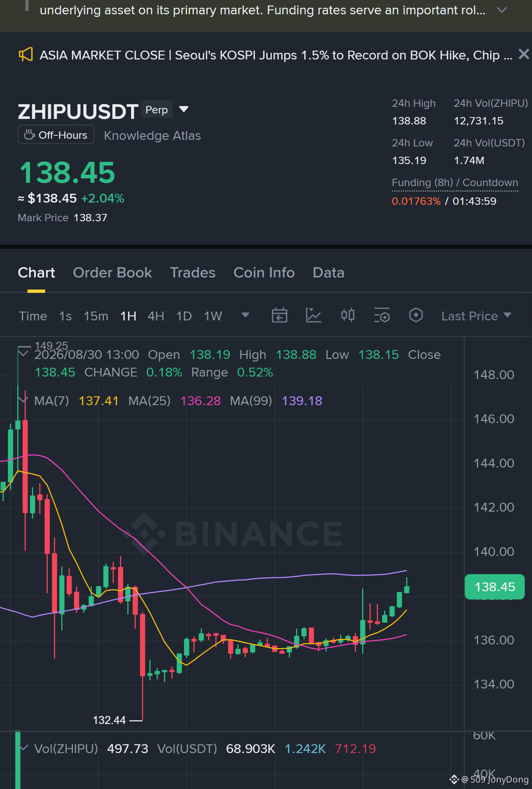Screen dimensions: 532x789
Task: Click the 138.45 current price tag on axis
Action: [495, 587]
